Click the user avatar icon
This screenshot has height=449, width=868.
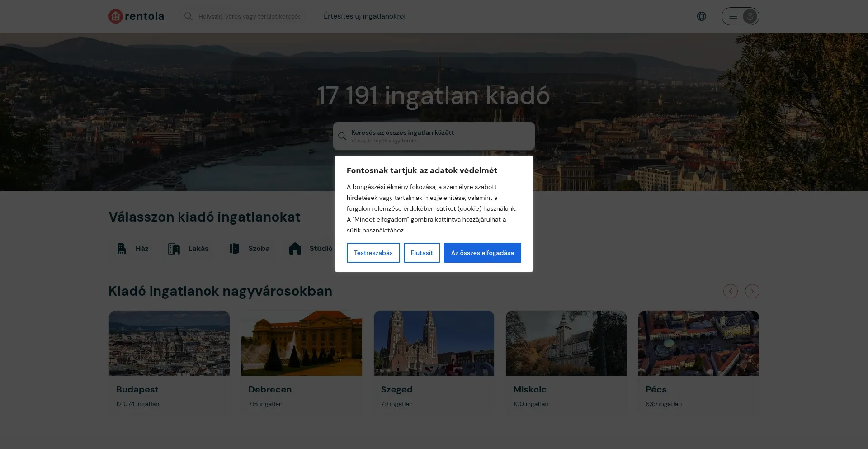750,16
